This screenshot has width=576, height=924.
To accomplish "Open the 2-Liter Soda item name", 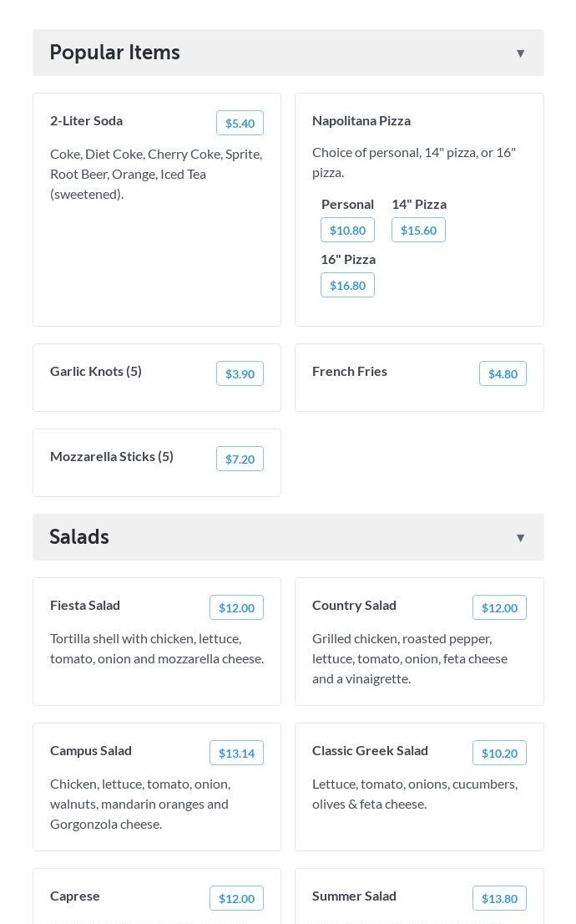I will pyautogui.click(x=86, y=120).
